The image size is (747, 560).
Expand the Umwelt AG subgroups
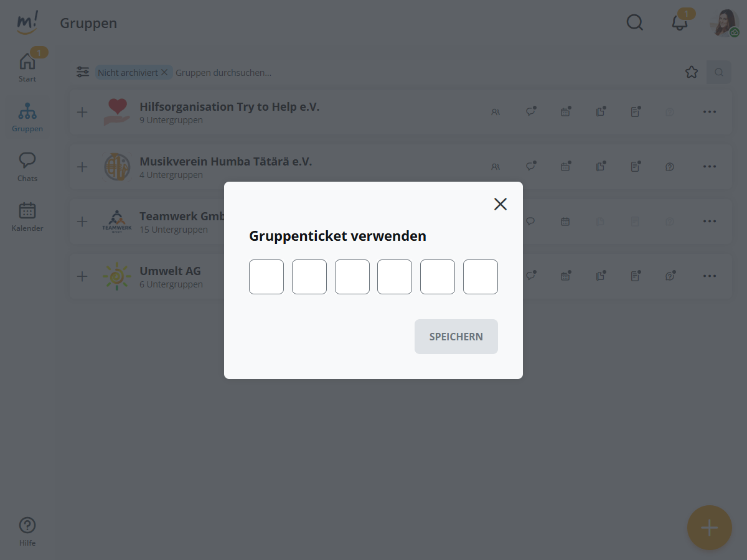pyautogui.click(x=82, y=276)
